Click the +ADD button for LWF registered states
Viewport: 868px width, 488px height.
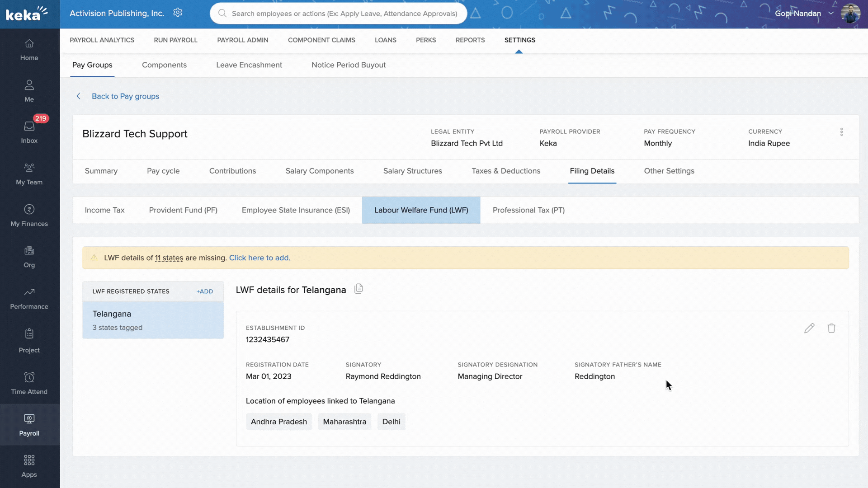[x=205, y=291]
